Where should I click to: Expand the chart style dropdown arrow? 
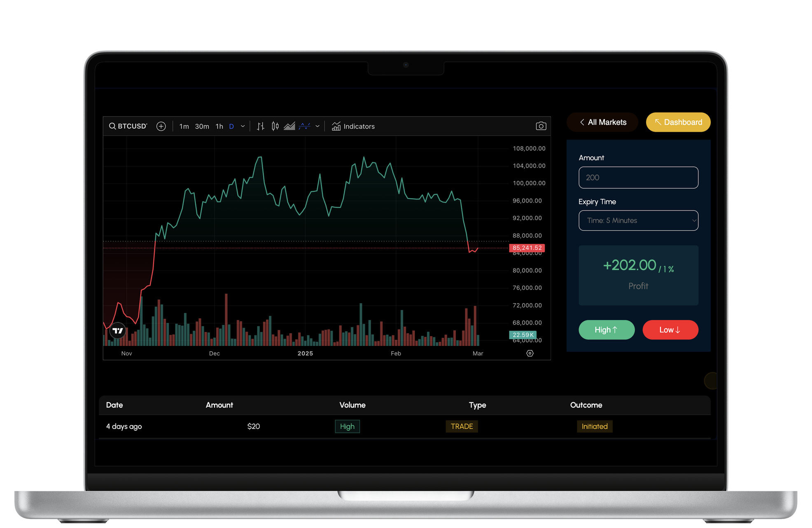[317, 126]
